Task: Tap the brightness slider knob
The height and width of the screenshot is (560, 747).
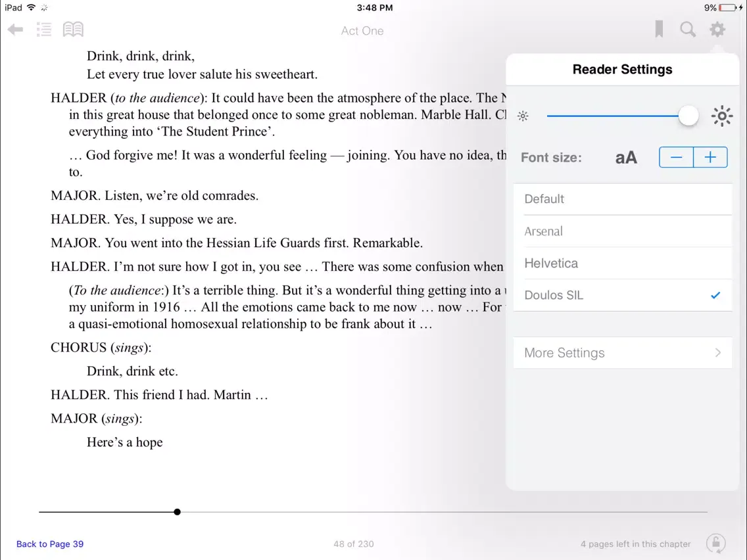Action: click(688, 116)
